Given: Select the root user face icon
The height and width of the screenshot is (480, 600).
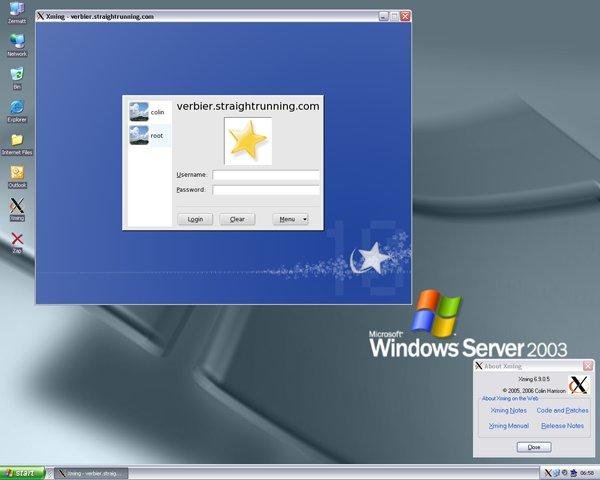Looking at the screenshot, I should coord(139,135).
